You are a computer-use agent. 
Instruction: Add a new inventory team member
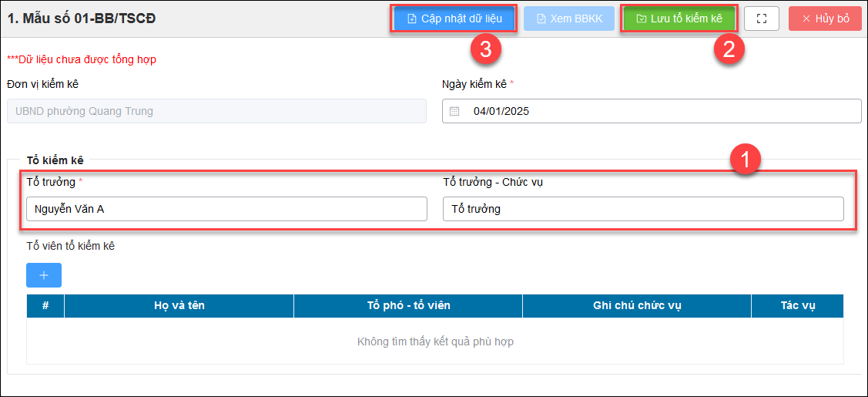pos(44,275)
